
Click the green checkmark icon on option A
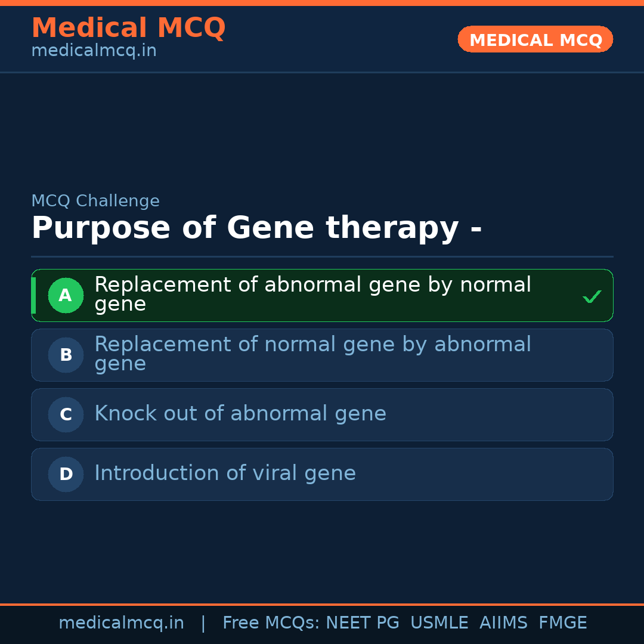click(x=592, y=296)
